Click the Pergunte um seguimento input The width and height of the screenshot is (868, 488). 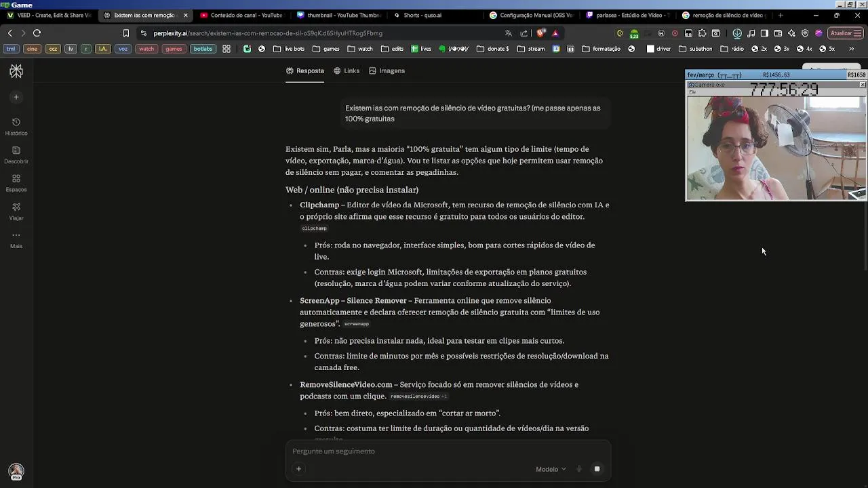(x=448, y=451)
